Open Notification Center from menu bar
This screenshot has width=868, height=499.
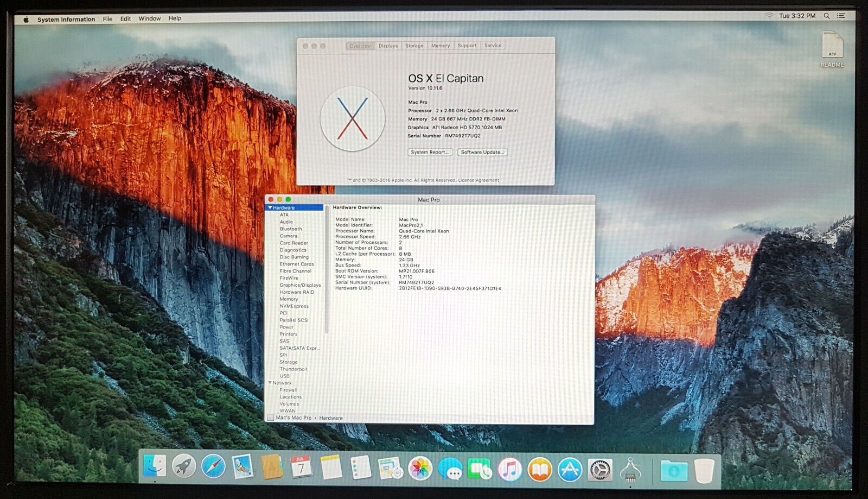pos(841,16)
